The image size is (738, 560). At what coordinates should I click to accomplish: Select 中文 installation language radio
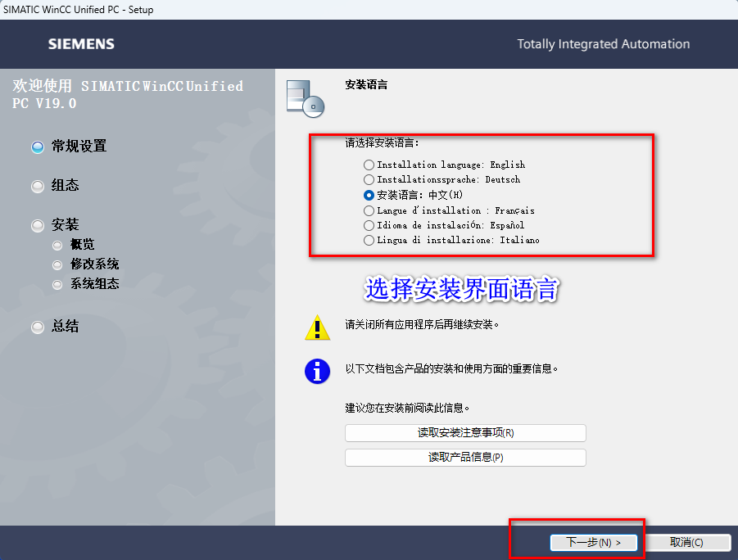tap(369, 195)
